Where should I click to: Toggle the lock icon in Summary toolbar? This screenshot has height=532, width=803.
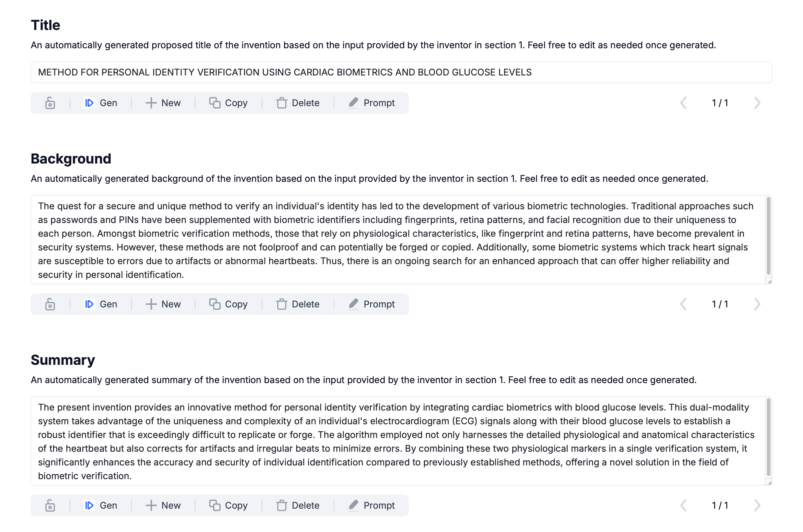click(x=50, y=505)
